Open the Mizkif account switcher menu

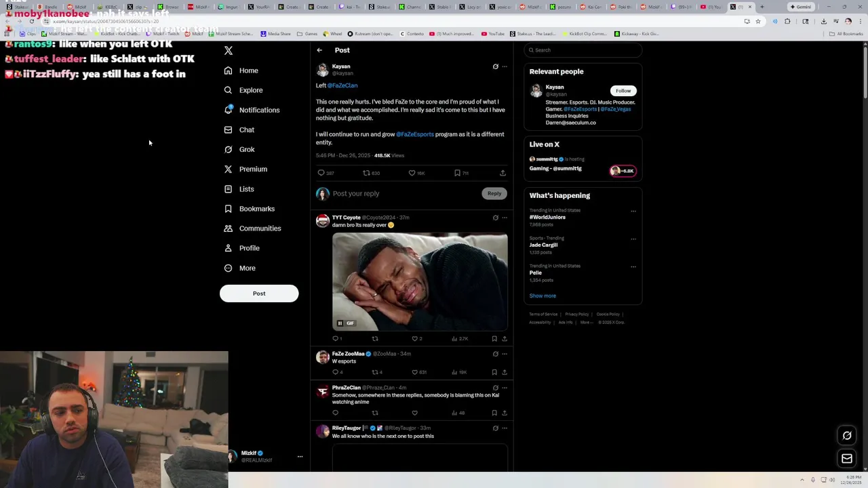point(264,457)
